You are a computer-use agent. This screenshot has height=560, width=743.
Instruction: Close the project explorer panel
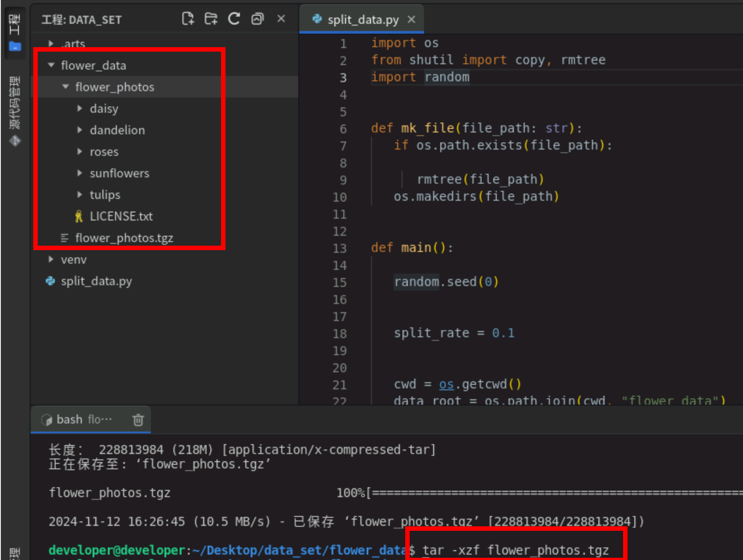[x=281, y=19]
